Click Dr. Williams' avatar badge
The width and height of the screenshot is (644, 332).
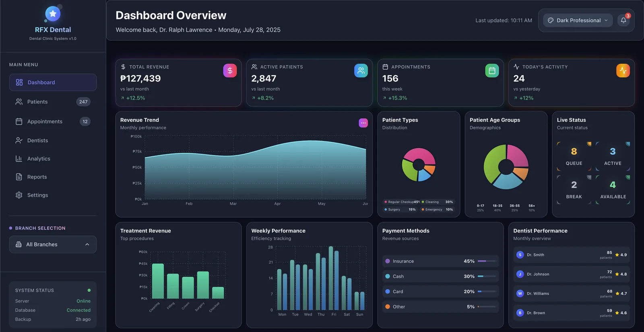point(520,294)
